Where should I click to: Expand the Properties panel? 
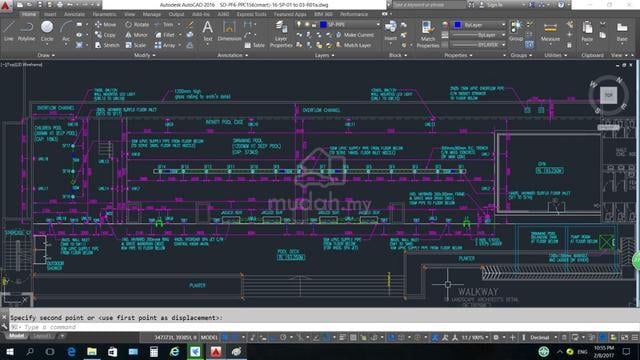[x=458, y=55]
